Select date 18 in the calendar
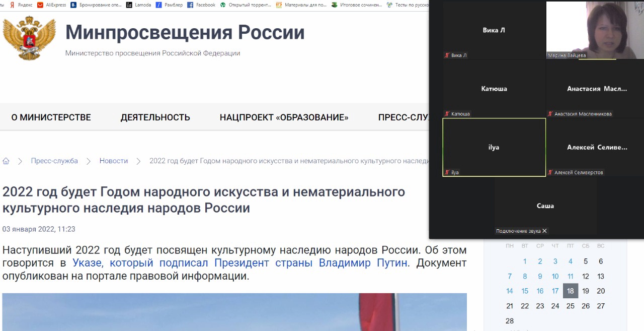Image resolution: width=644 pixels, height=331 pixels. 570,291
